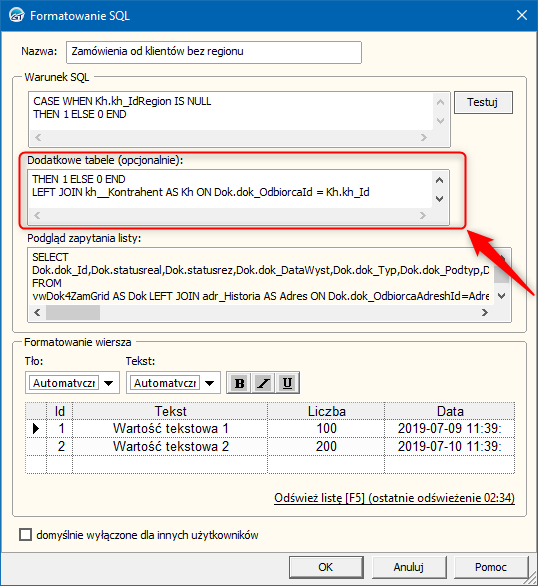Click the Odśwież listę [F5] link
This screenshot has height=586, width=538.
pyautogui.click(x=395, y=498)
